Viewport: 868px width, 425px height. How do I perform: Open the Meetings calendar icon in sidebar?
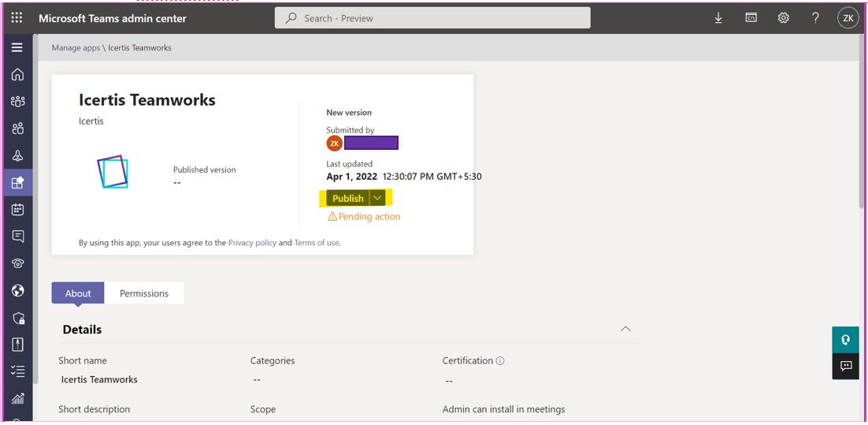(17, 210)
